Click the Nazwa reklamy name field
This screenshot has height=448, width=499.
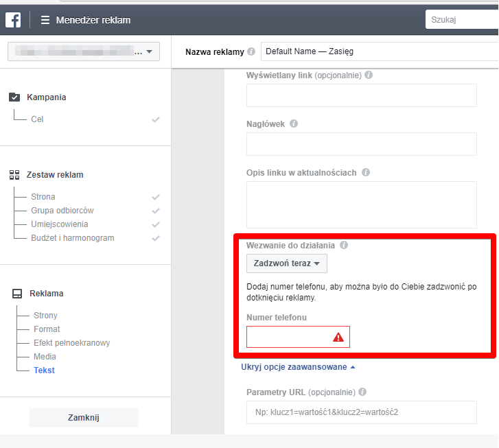pyautogui.click(x=380, y=51)
